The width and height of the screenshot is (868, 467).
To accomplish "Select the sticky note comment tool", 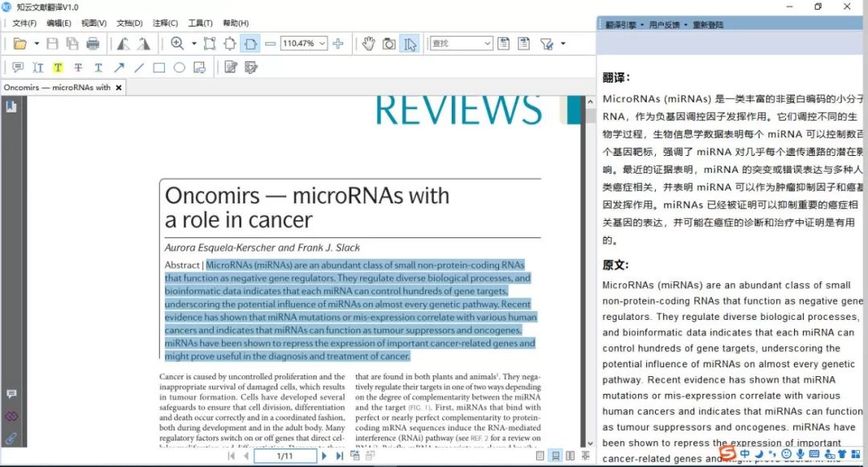I will pyautogui.click(x=18, y=68).
